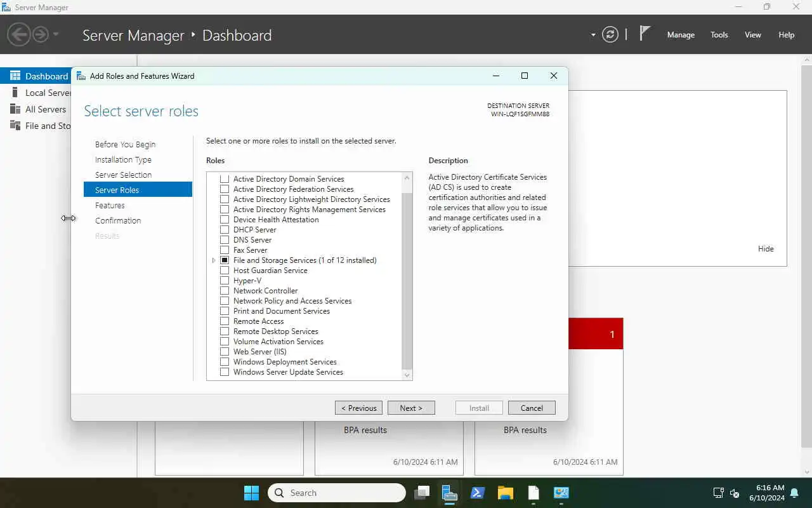
Task: Check Active Directory Federation Services role
Action: (225, 189)
